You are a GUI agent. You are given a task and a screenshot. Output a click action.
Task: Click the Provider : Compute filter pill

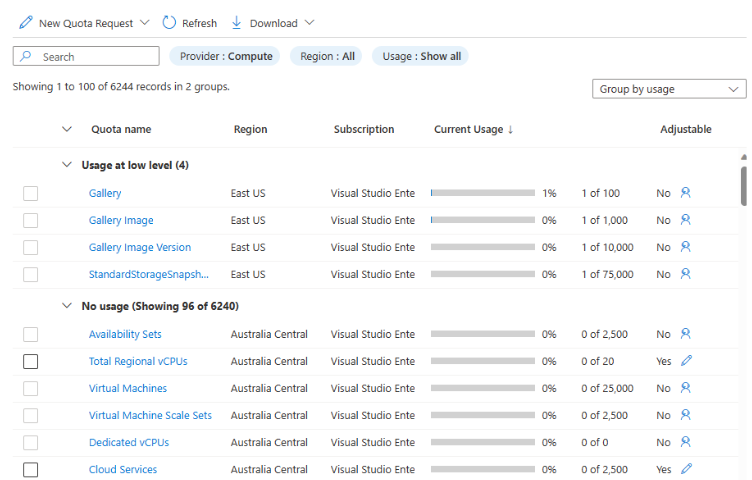click(x=226, y=56)
